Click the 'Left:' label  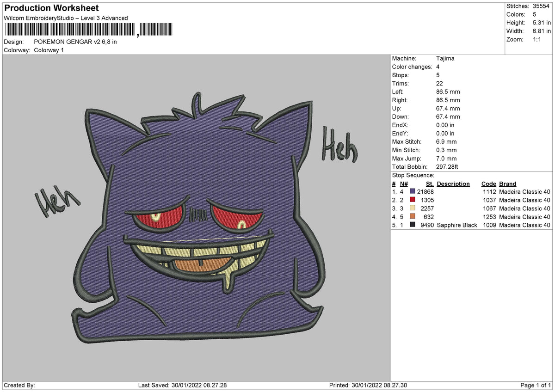(398, 92)
